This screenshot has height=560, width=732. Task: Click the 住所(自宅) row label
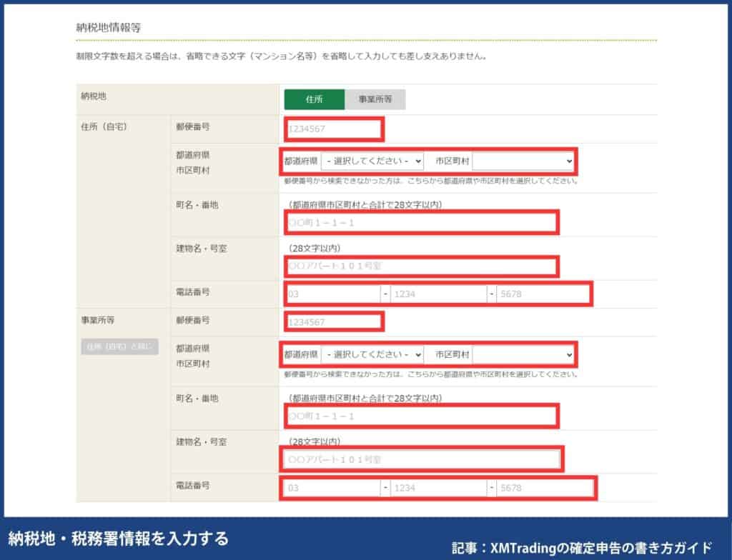[x=104, y=126]
